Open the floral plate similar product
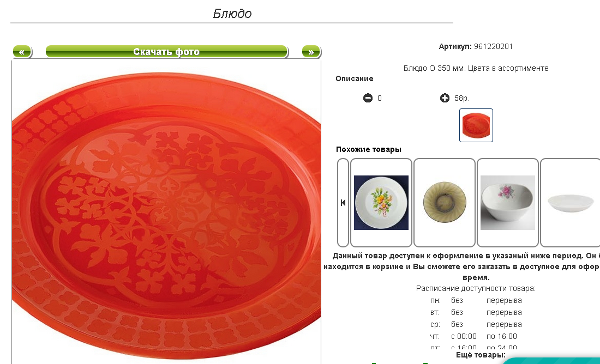The image size is (600, 364). (381, 203)
